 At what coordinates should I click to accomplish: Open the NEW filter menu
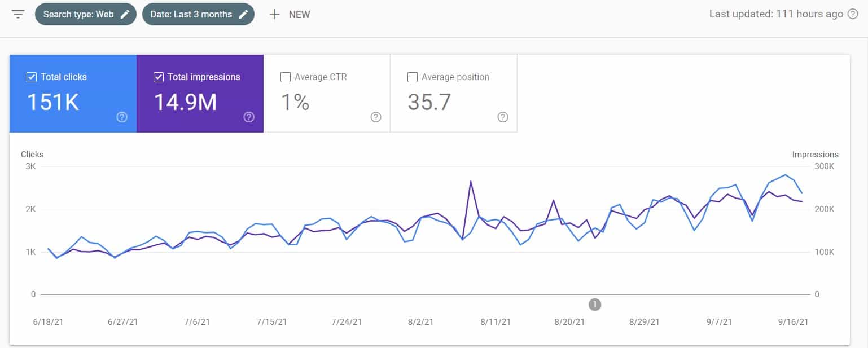click(290, 14)
